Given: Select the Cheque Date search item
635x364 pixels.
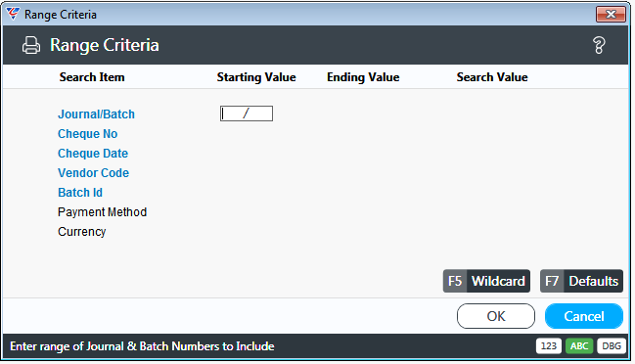Looking at the screenshot, I should coord(93,154).
